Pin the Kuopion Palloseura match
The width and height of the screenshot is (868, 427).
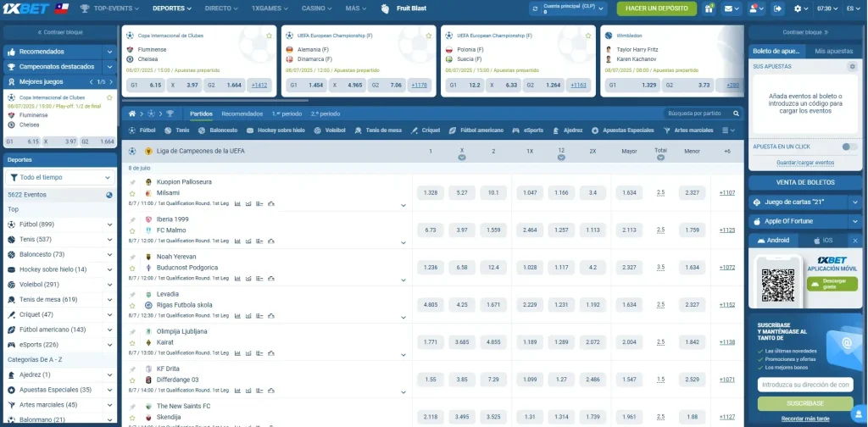point(132,182)
